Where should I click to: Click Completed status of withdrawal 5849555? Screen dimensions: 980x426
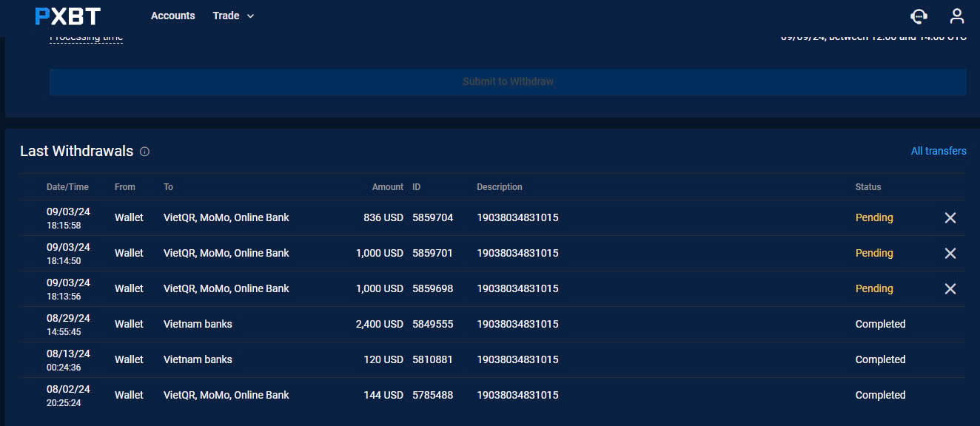coord(880,324)
